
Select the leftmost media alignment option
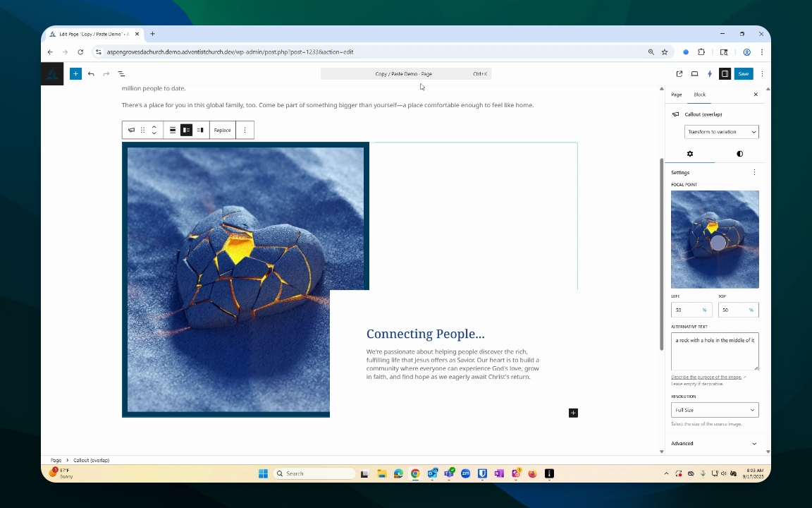point(173,130)
